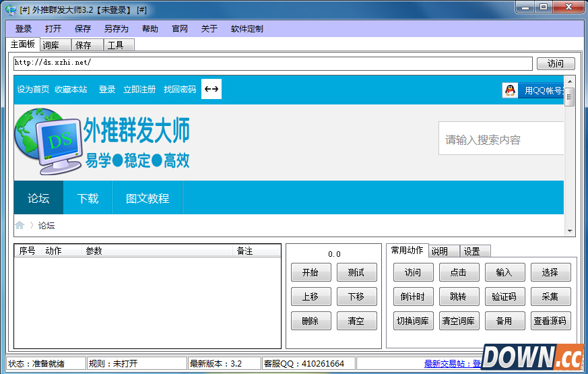The width and height of the screenshot is (588, 374).
Task: Click the 倒计时 action button
Action: [414, 297]
